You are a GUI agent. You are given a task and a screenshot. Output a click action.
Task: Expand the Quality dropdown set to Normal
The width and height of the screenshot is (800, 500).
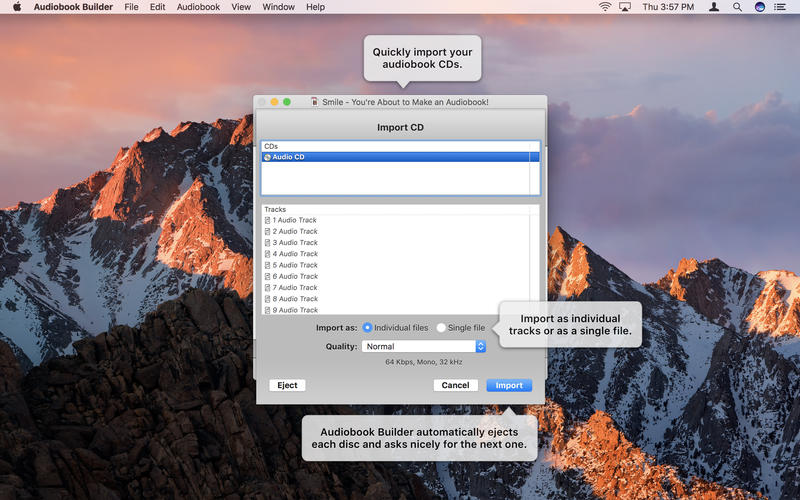423,347
